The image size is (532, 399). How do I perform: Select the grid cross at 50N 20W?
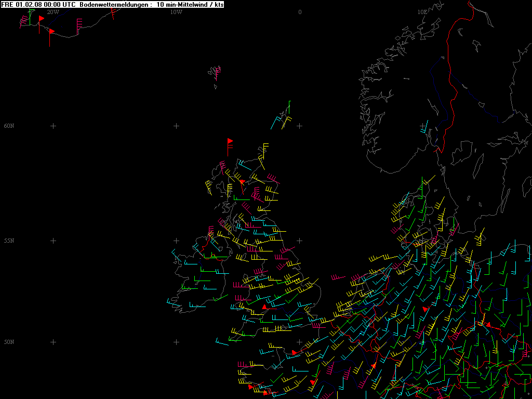[x=52, y=342]
